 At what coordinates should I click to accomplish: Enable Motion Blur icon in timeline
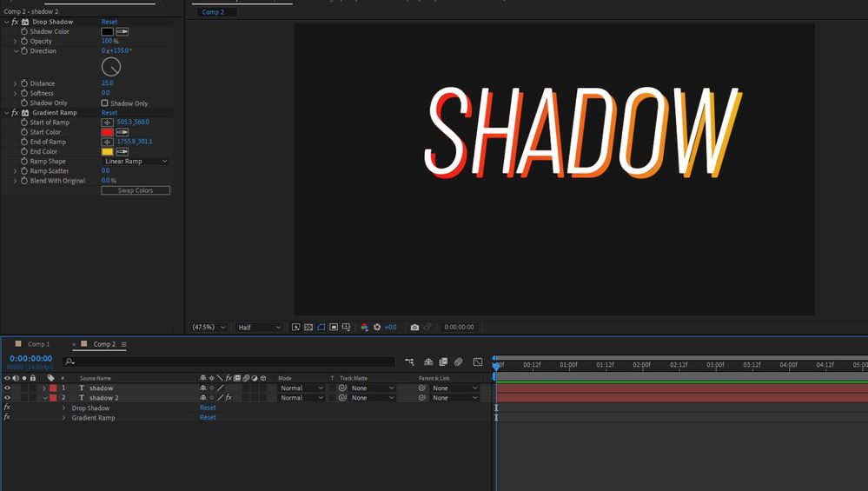point(459,362)
